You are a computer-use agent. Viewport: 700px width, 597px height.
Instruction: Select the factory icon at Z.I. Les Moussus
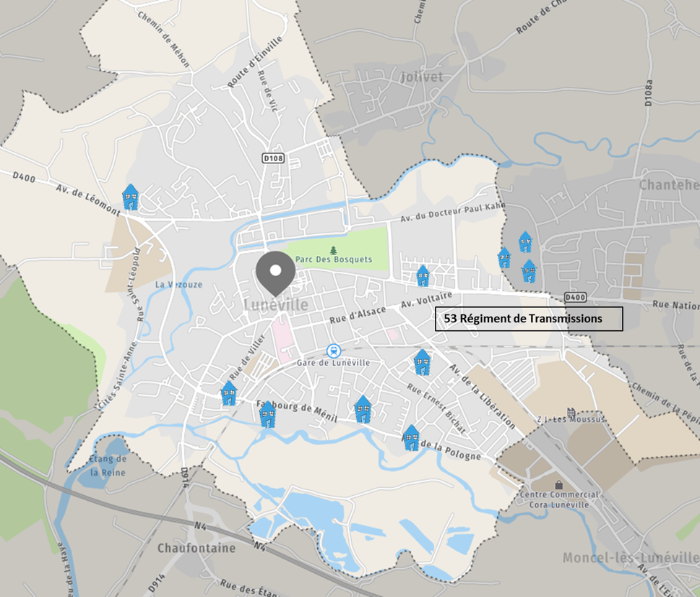tap(571, 411)
